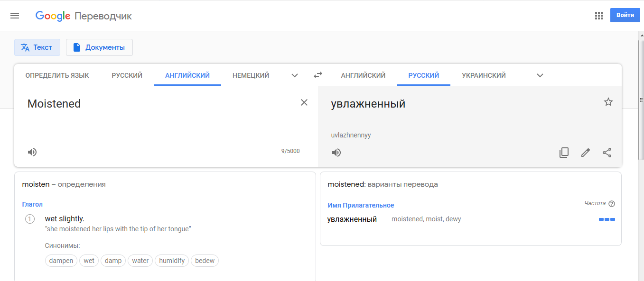Screen dimensions: 644x281
Task: Switch to Документы mode
Action: point(99,47)
